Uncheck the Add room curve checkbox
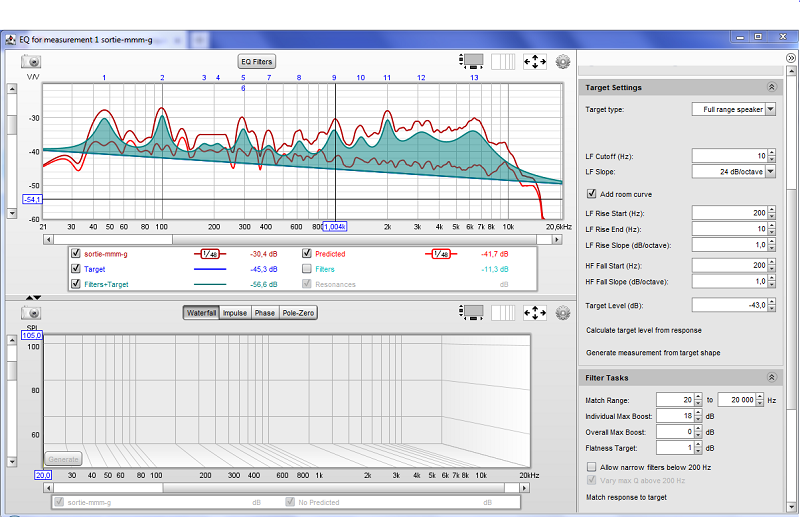Viewport: 800px width, 517px height. [x=591, y=194]
